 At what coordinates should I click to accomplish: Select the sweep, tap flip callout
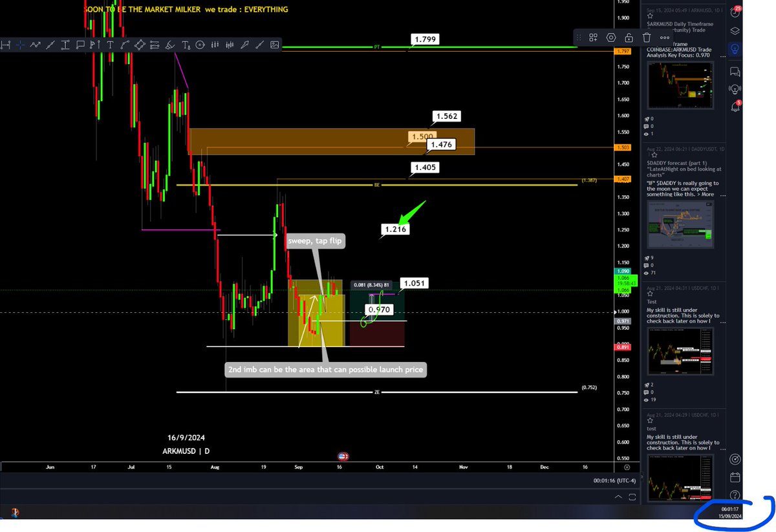click(315, 241)
